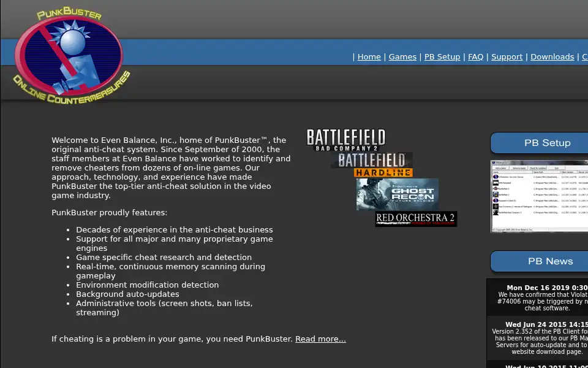
Task: Click 'Environment modification detection' bullet
Action: tap(148, 285)
